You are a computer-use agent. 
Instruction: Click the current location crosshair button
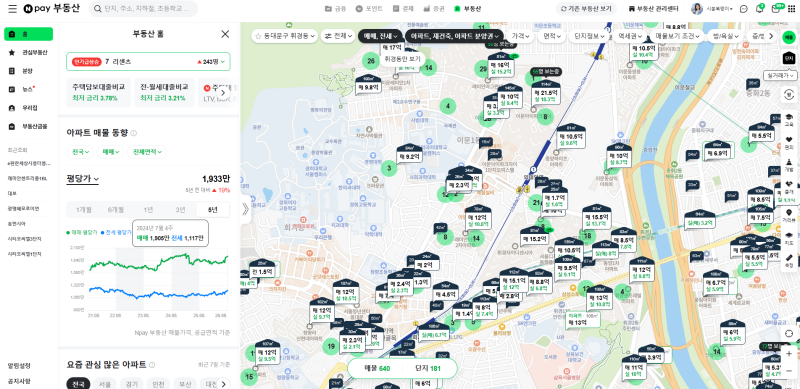tap(789, 333)
